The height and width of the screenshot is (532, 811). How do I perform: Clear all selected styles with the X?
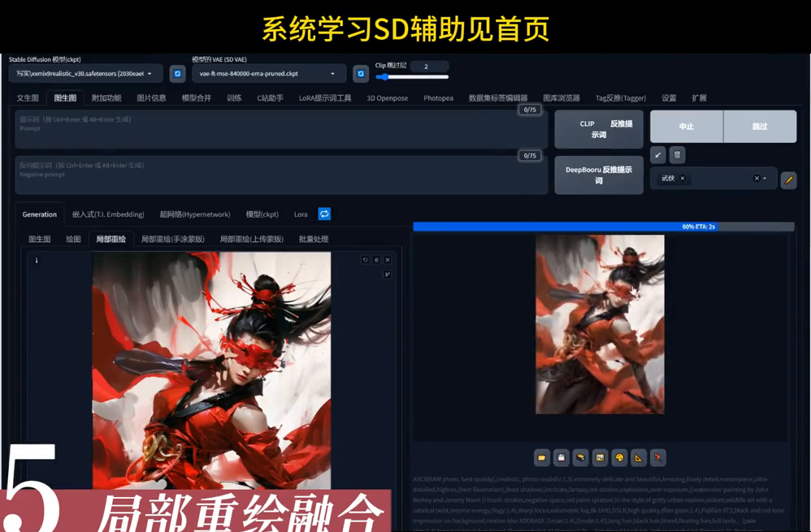tap(757, 179)
